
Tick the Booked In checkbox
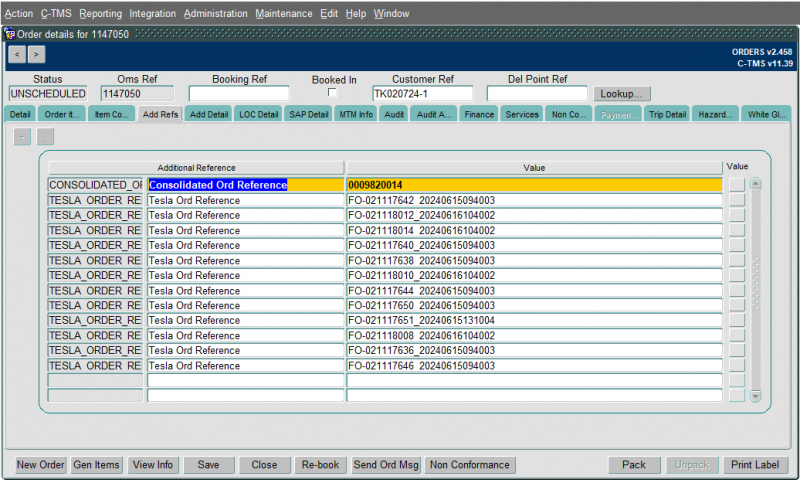tap(332, 92)
